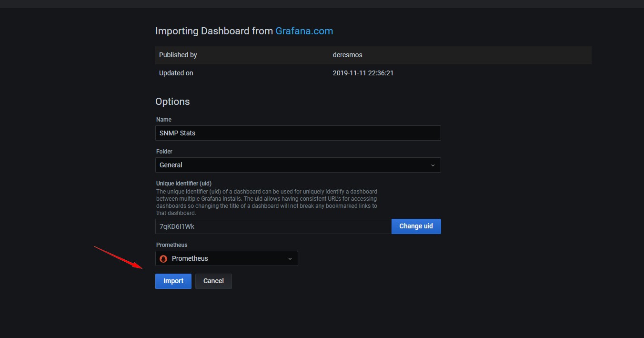644x338 pixels.
Task: Click the blue Import button
Action: [x=173, y=281]
